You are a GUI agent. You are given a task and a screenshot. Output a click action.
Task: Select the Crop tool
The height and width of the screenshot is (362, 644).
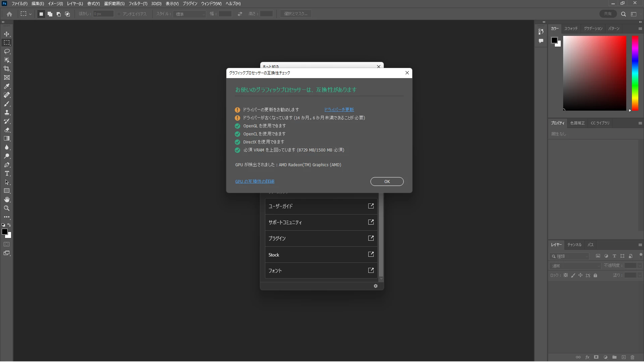click(7, 69)
